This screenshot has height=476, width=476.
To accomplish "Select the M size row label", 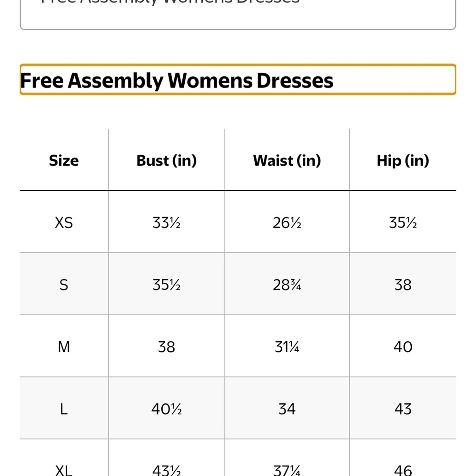I will (64, 347).
